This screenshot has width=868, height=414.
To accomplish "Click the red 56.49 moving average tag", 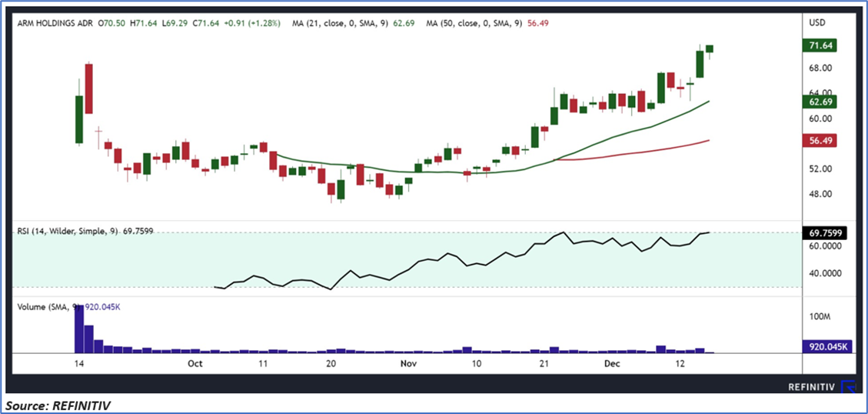I will (x=820, y=140).
